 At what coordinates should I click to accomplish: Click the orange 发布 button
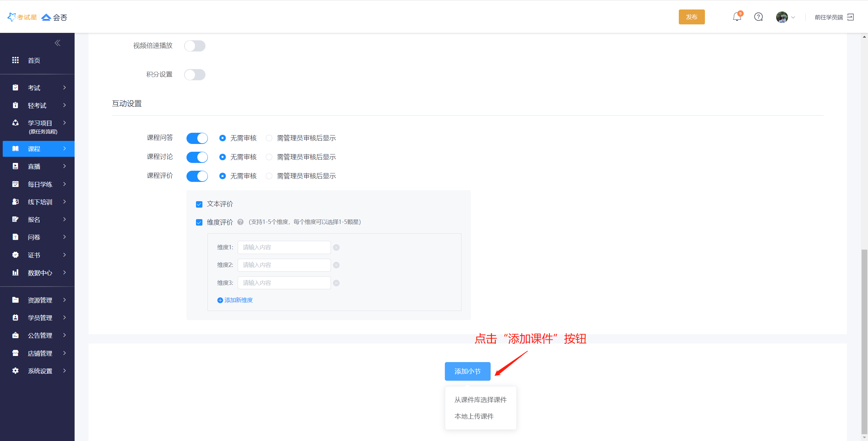[691, 17]
